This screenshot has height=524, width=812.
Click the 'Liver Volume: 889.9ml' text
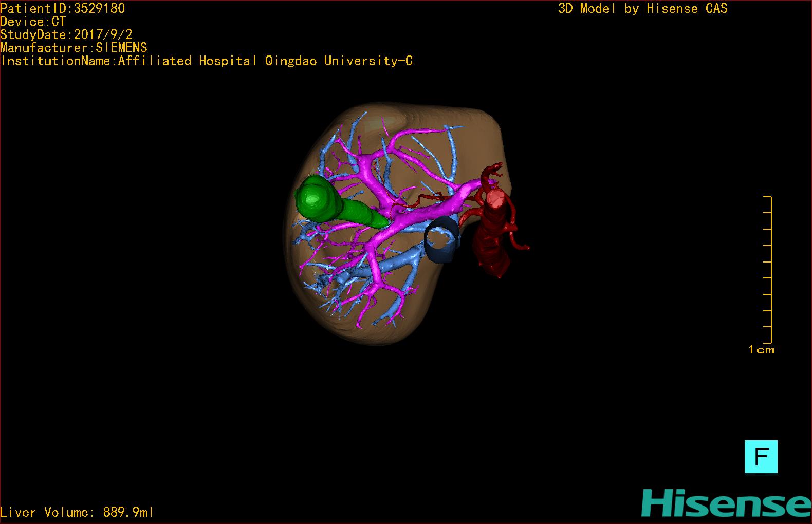[77, 512]
